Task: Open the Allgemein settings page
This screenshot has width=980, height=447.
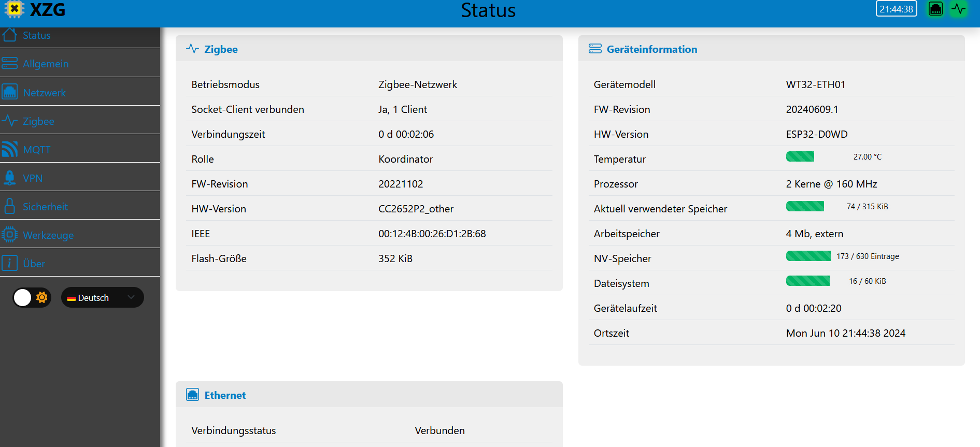Action: (x=46, y=64)
